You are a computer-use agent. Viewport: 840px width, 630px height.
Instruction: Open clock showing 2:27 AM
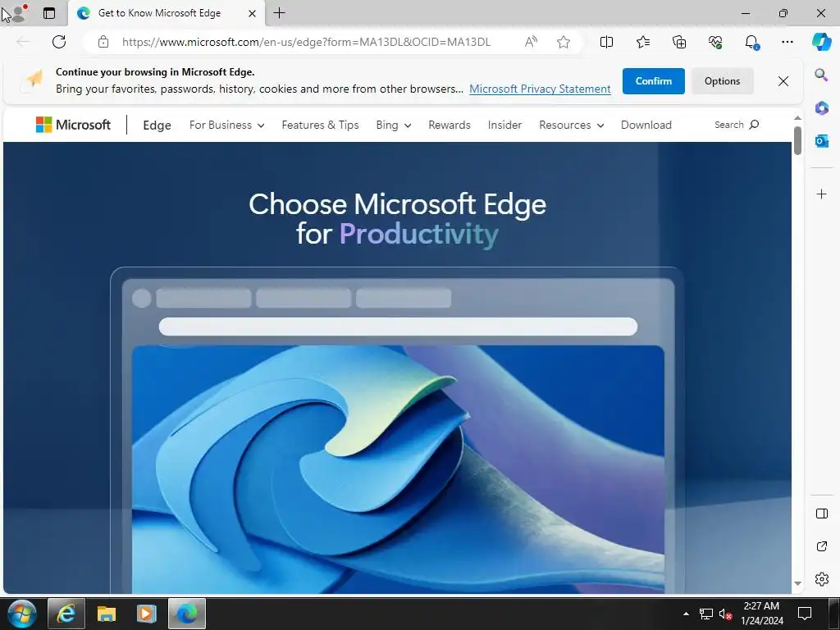coord(761,614)
